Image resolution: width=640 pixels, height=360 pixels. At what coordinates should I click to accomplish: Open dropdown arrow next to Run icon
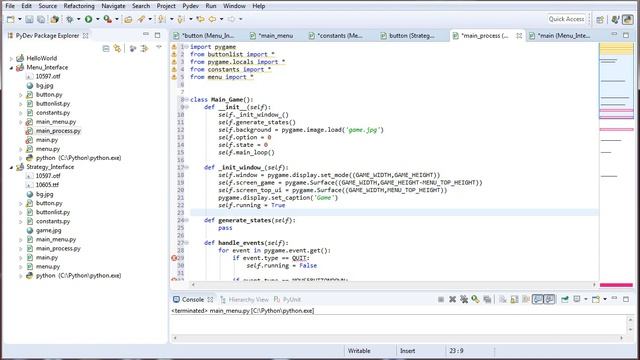[x=97, y=19]
